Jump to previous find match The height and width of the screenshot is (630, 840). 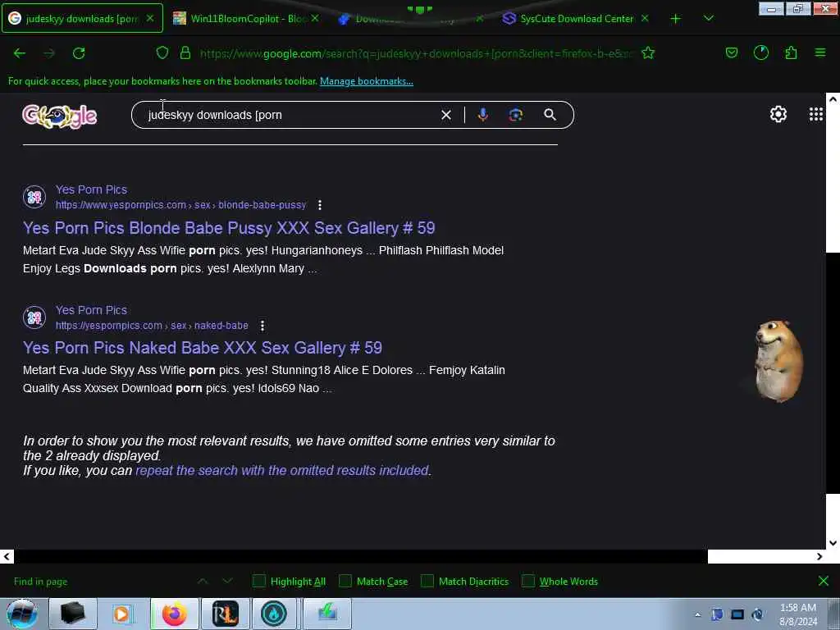coord(203,581)
